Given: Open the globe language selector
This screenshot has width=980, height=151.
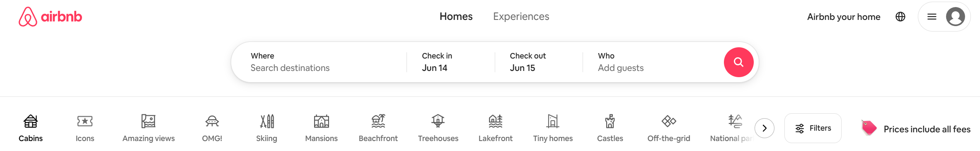Looking at the screenshot, I should (x=900, y=17).
